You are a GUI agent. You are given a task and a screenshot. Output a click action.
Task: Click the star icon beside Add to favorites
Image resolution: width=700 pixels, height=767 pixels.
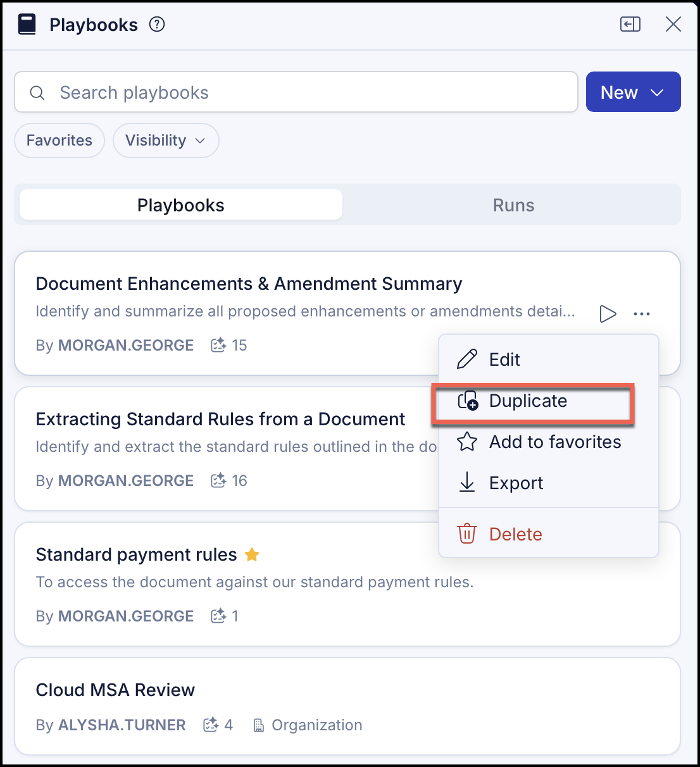(467, 442)
